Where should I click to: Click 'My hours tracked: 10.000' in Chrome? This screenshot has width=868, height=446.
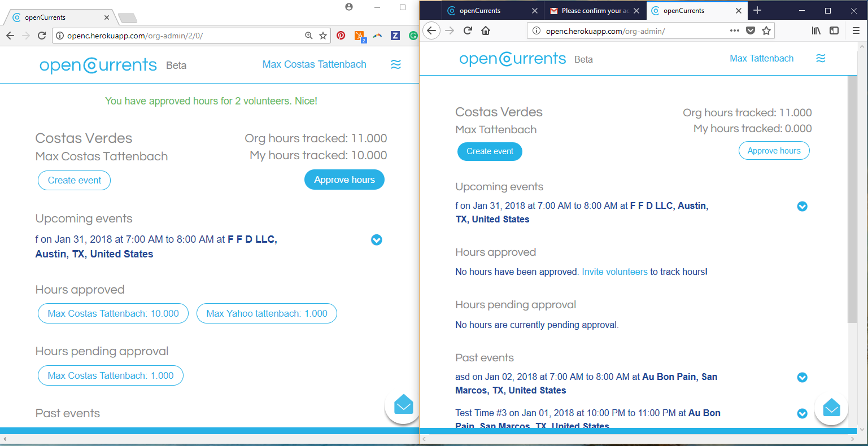pos(319,155)
